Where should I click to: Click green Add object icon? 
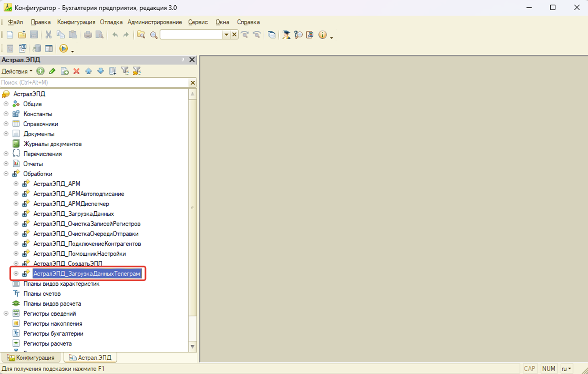coord(40,71)
